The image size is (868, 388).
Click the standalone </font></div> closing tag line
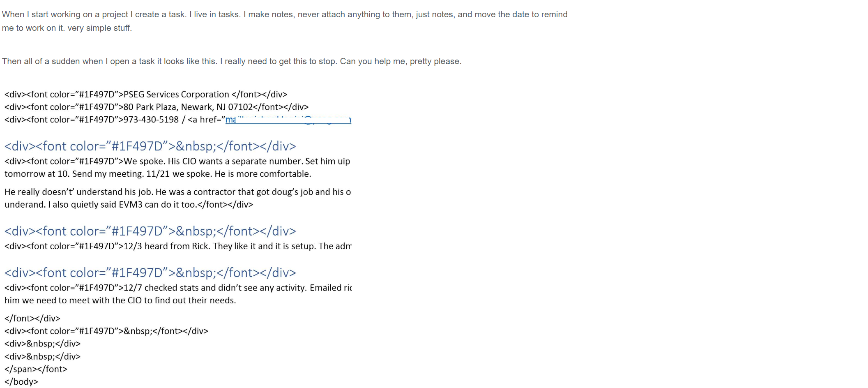(32, 319)
